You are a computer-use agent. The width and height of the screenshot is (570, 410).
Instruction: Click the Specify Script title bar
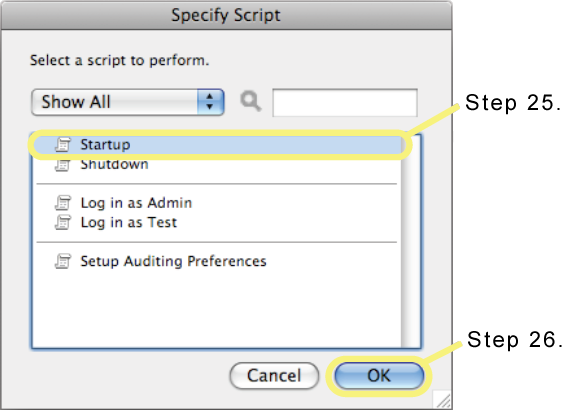pyautogui.click(x=226, y=15)
